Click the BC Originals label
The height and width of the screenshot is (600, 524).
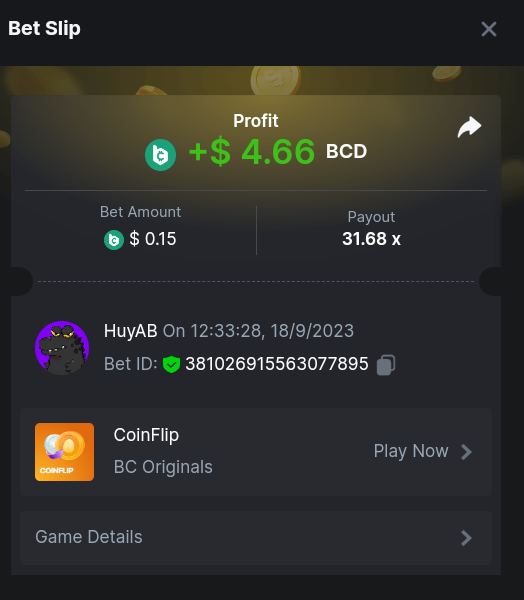[x=163, y=467]
